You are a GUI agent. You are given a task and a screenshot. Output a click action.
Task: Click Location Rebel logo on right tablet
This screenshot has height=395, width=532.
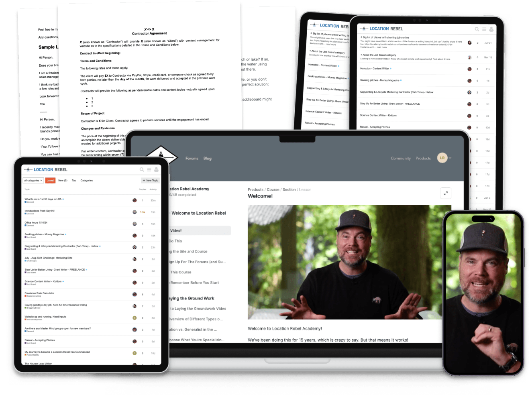pyautogui.click(x=381, y=29)
